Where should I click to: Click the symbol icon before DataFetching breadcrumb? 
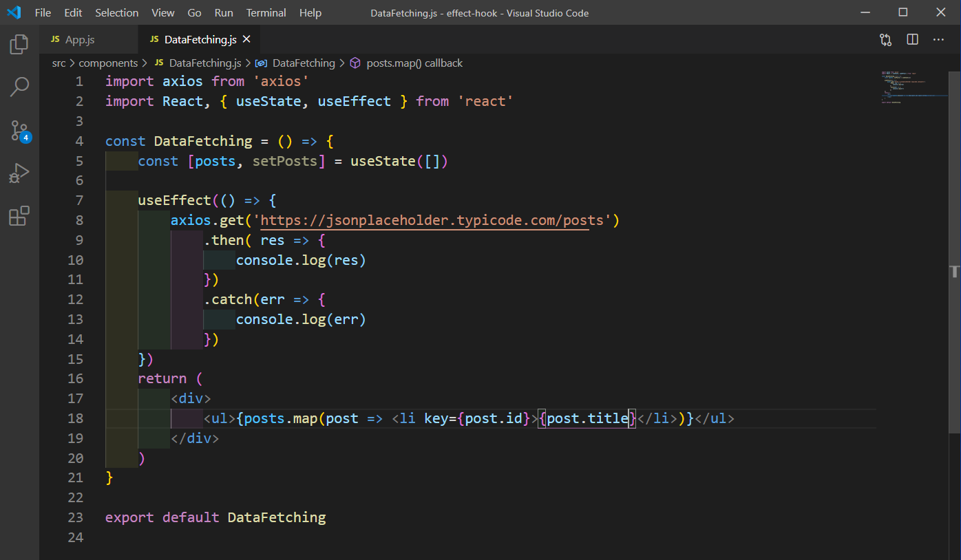click(x=261, y=63)
